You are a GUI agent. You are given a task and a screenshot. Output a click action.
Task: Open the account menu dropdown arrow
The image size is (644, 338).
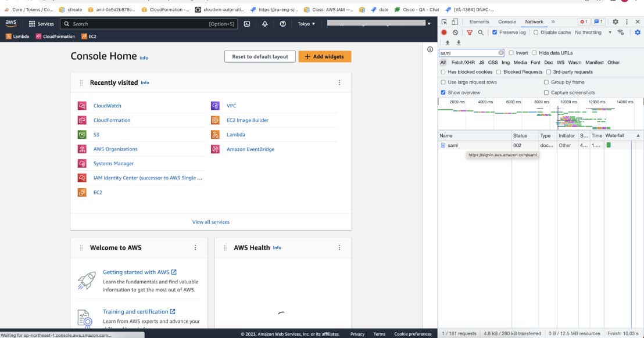pos(429,24)
